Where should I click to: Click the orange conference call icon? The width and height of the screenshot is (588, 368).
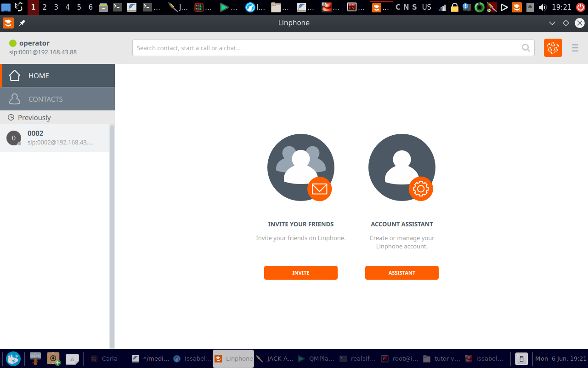[x=553, y=48]
